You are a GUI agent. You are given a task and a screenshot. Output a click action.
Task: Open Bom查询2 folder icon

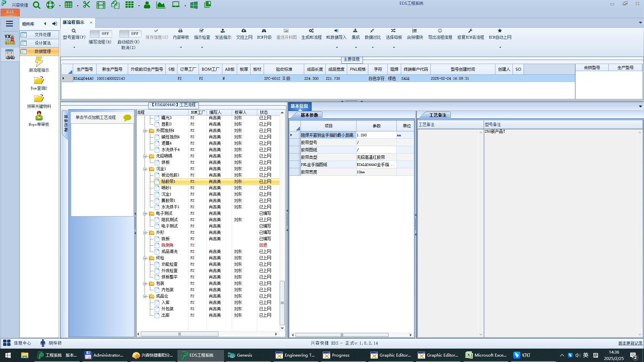tap(39, 80)
